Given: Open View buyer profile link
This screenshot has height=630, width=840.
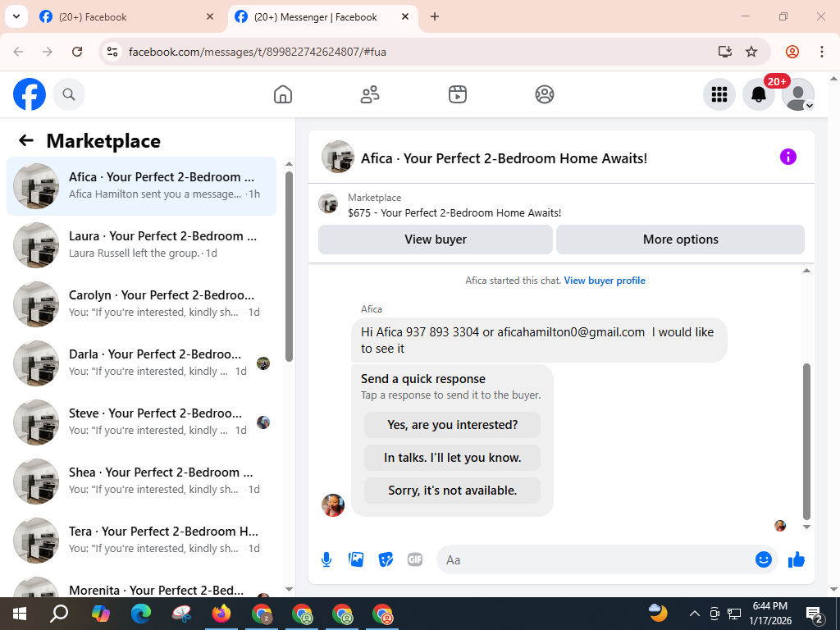Looking at the screenshot, I should pos(605,281).
